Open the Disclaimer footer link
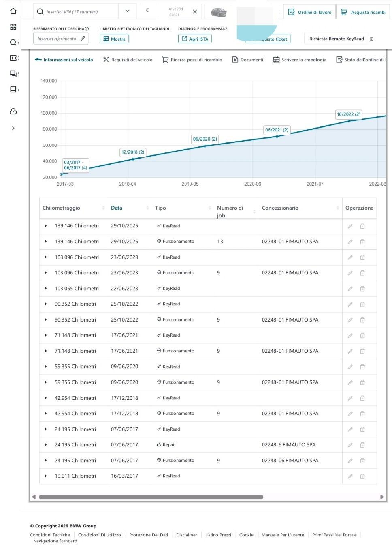392x551 pixels. pos(186,535)
